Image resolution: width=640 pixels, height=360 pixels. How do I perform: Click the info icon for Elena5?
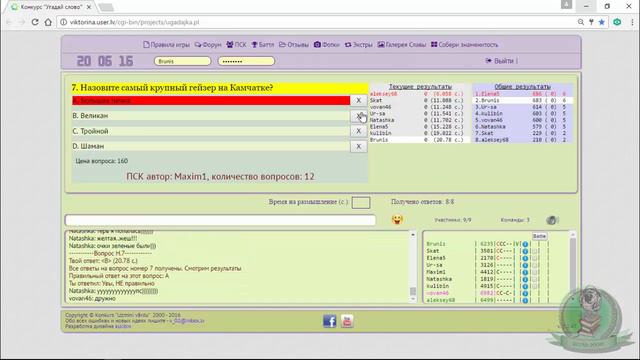point(525,258)
